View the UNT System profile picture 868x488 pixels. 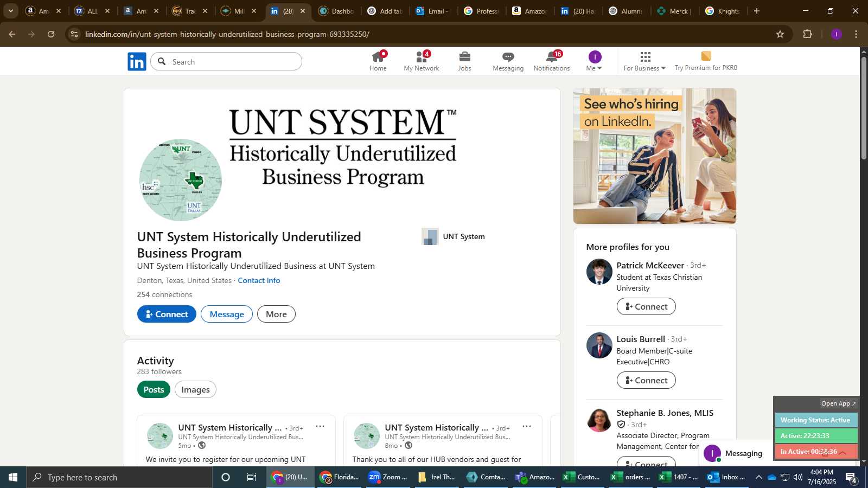click(181, 180)
